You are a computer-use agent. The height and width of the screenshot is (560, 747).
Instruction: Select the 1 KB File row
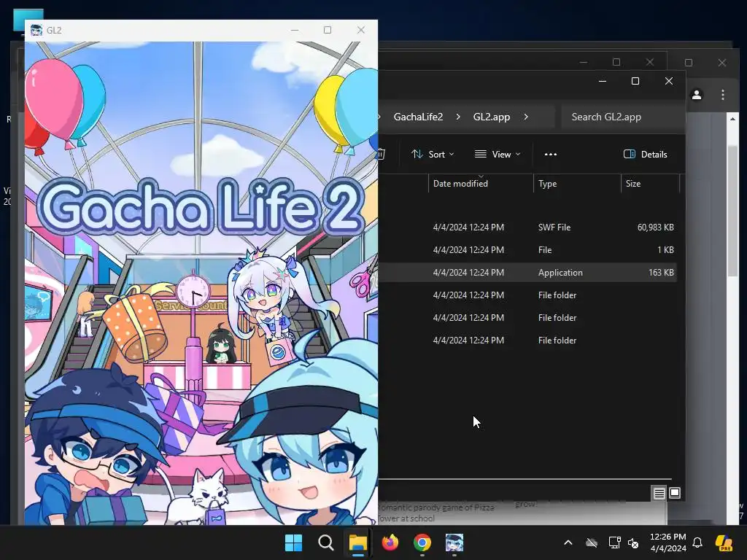[528, 250]
